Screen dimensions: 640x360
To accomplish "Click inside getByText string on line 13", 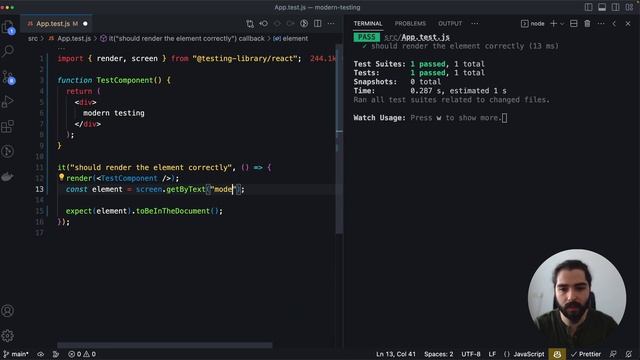I will [223, 189].
